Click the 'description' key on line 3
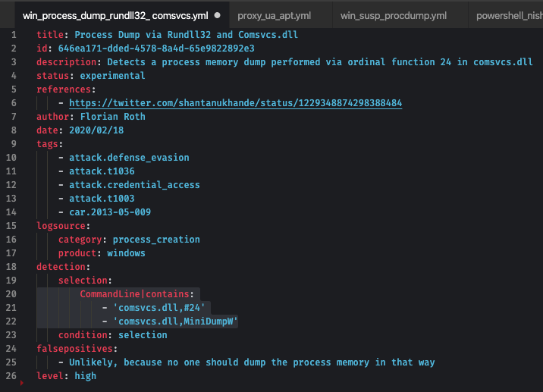Image resolution: width=543 pixels, height=392 pixels. point(67,62)
